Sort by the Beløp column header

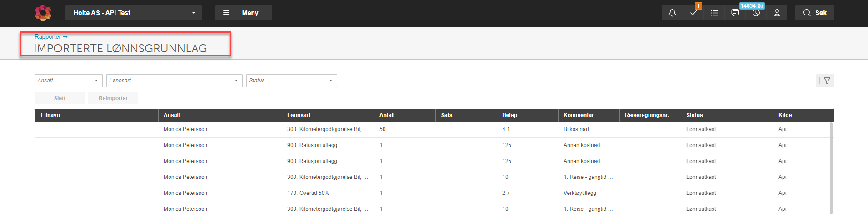coord(510,115)
